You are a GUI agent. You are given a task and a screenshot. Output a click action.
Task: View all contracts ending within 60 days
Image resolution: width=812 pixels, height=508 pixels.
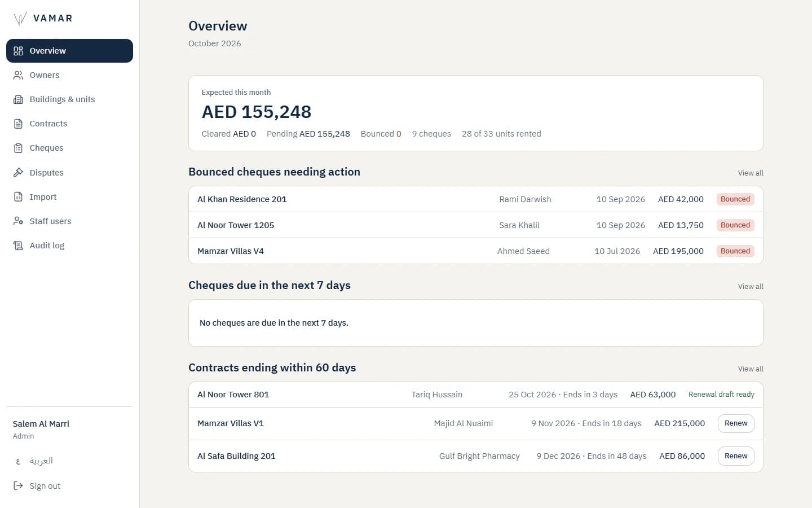pos(751,369)
